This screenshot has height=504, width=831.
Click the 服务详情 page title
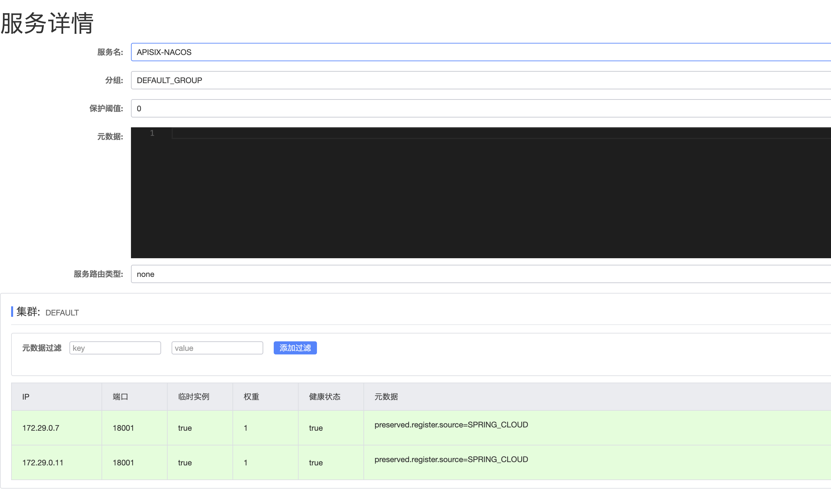click(47, 23)
